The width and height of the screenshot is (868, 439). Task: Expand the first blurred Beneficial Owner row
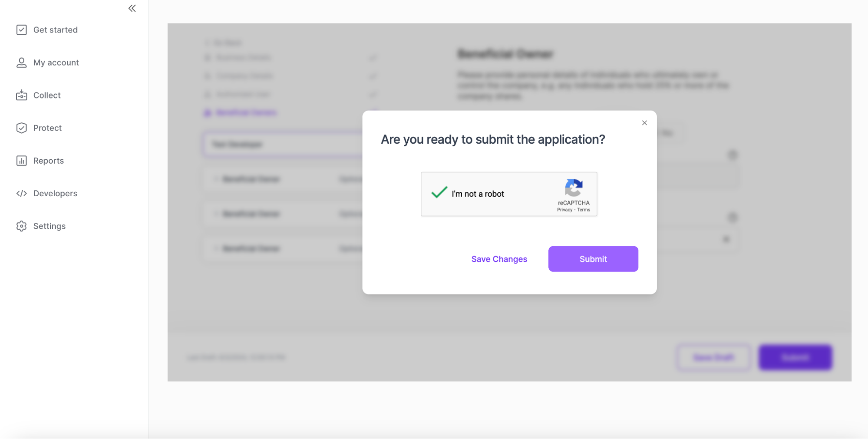251,179
